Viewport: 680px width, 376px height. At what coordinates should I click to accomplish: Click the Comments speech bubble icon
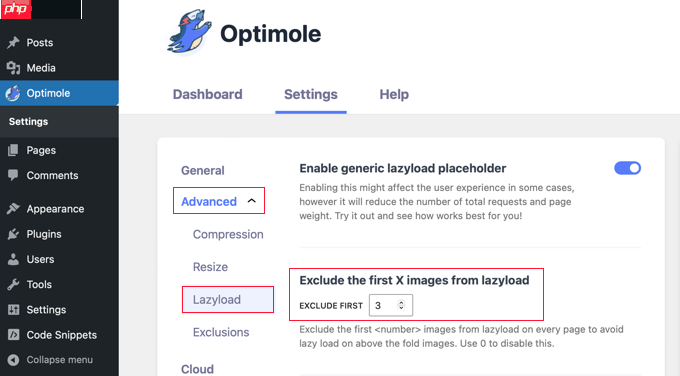(x=13, y=175)
